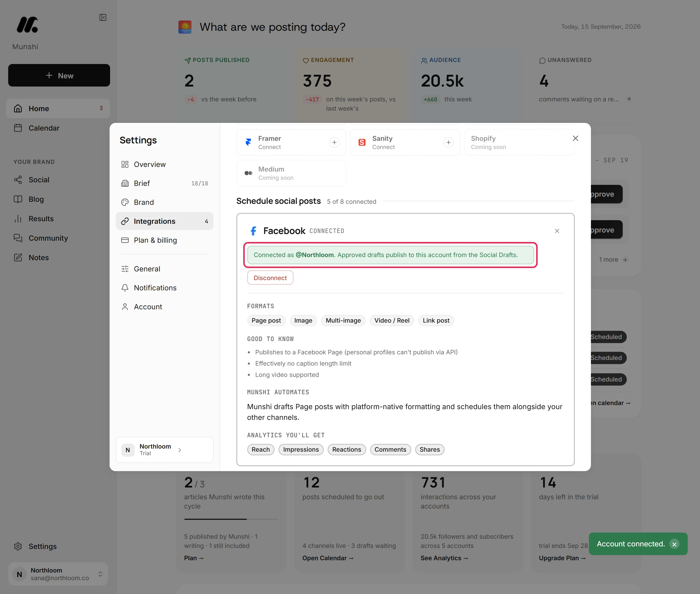
Task: Disconnect the Facebook account
Action: (x=270, y=278)
